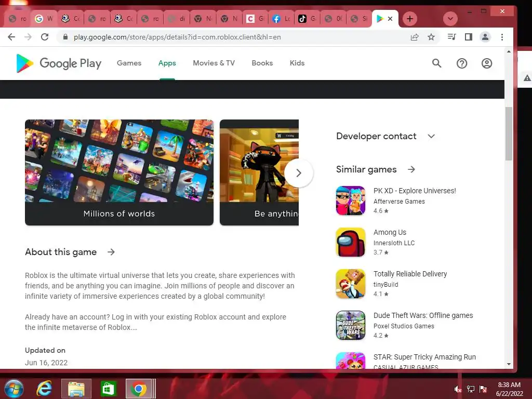
Task: Click the padlock site info icon
Action: coord(65,37)
